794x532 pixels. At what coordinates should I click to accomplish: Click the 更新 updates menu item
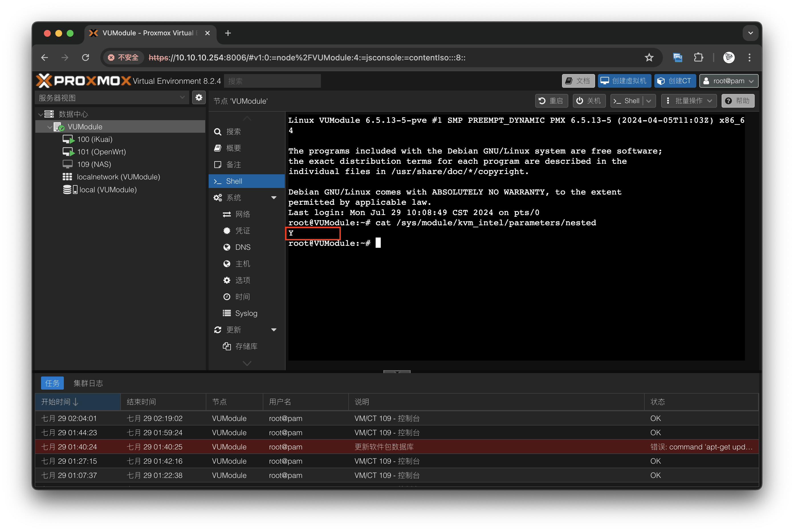233,330
